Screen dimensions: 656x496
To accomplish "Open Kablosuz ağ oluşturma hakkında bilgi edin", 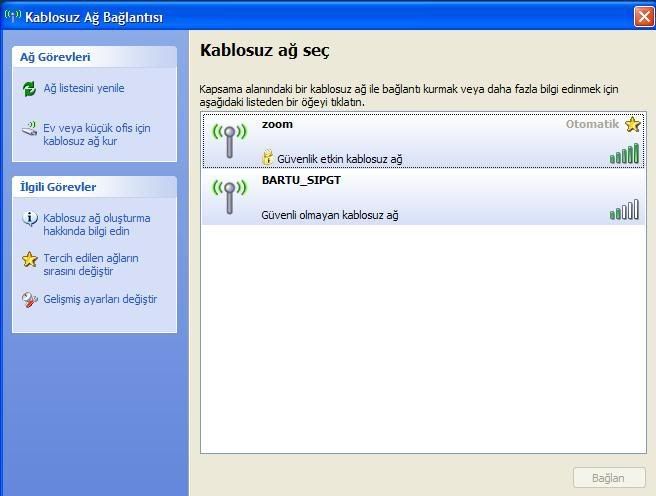I will click(97, 224).
